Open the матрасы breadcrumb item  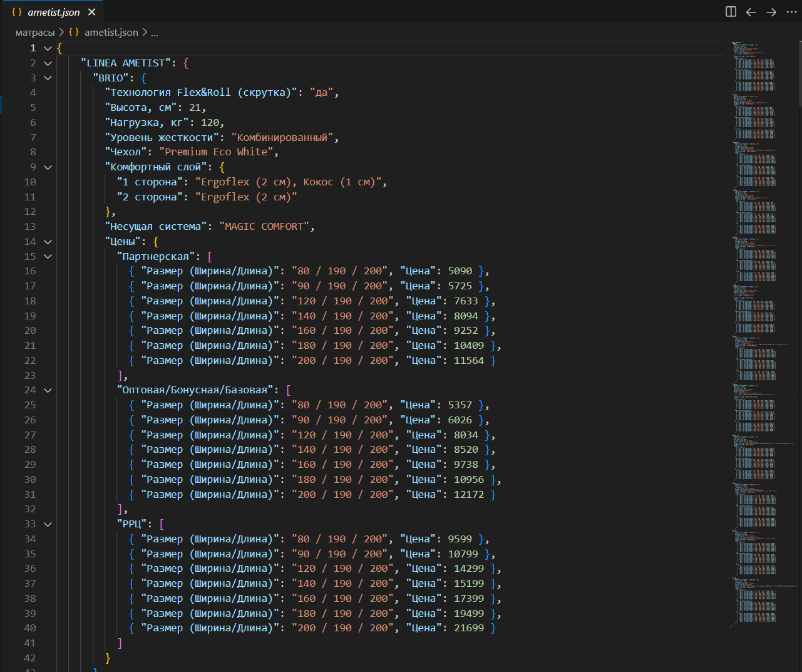(34, 32)
